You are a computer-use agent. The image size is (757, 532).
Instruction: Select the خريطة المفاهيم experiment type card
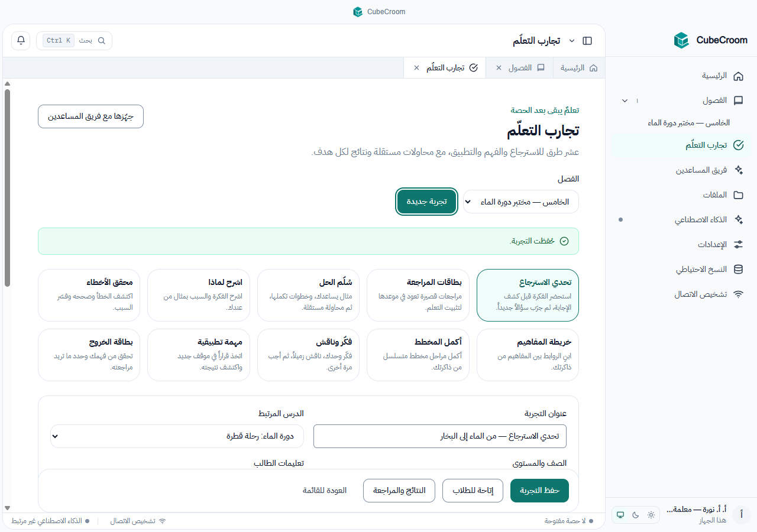click(x=528, y=355)
